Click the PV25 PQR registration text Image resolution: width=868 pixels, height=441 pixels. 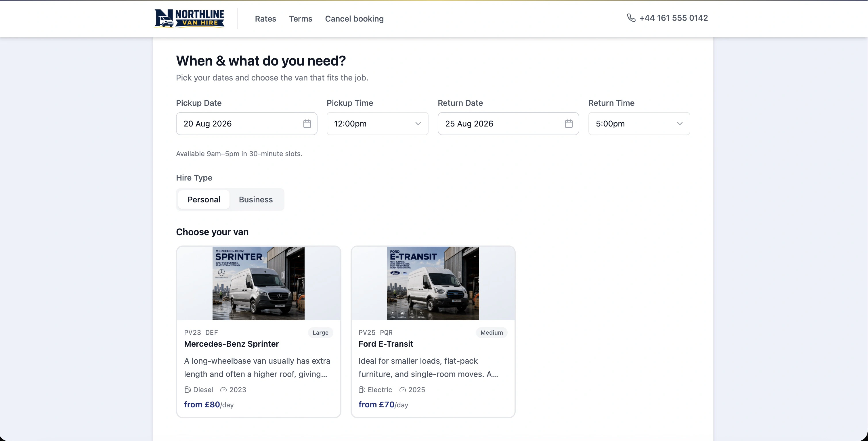[x=375, y=333]
